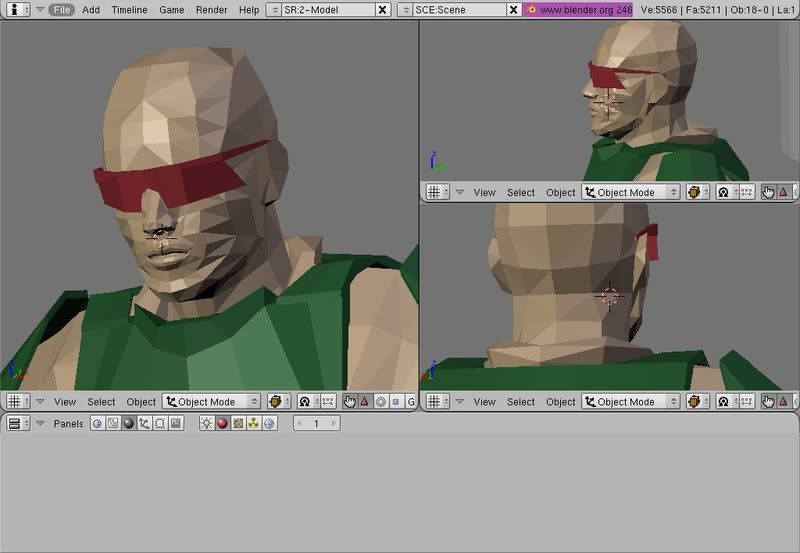
Task: Delete the SCE:Scene with its X button
Action: click(x=513, y=9)
